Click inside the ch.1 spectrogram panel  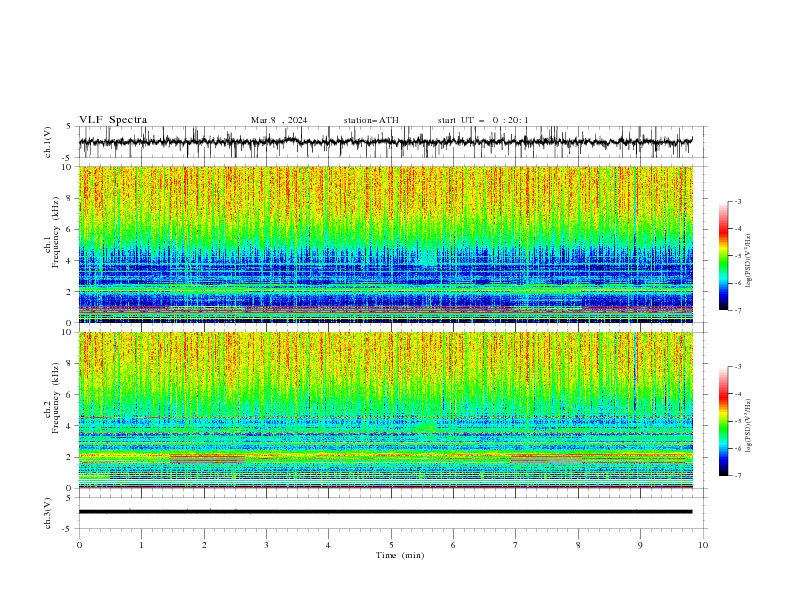click(x=385, y=244)
